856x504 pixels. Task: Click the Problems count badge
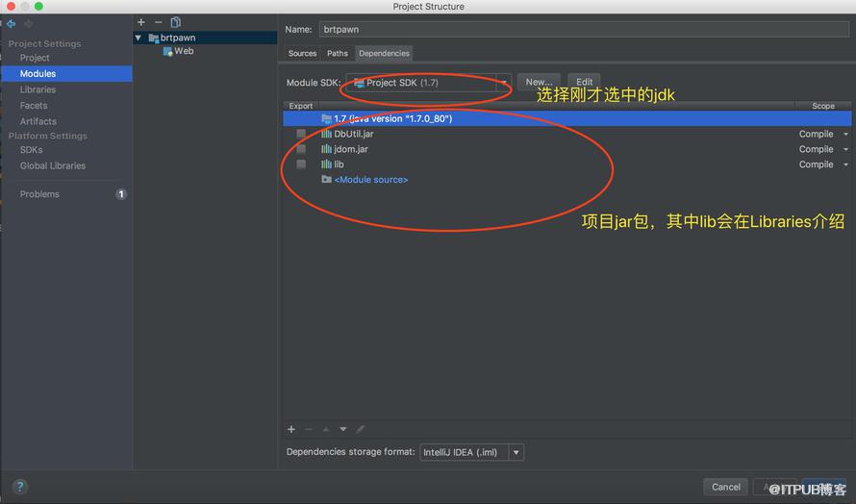click(x=121, y=194)
